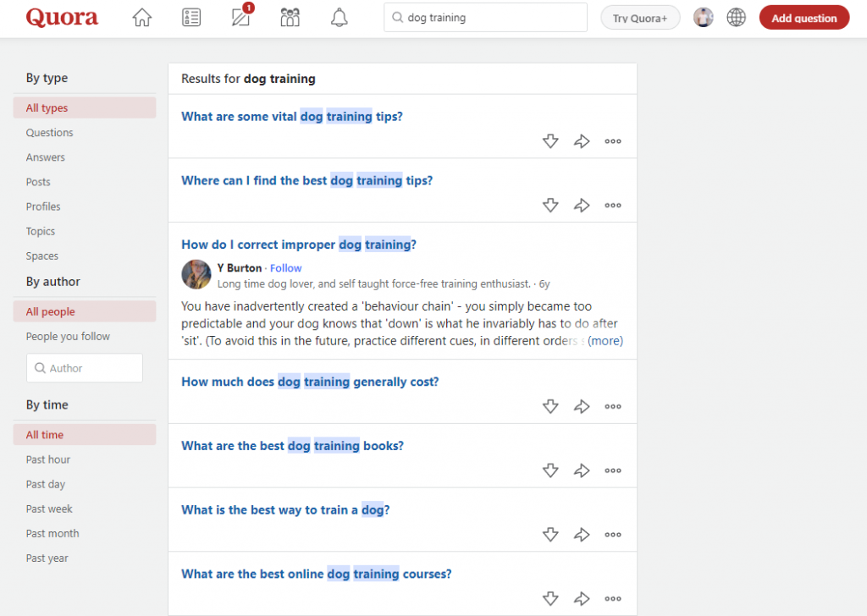Image resolution: width=867 pixels, height=616 pixels.
Task: Share 'What is the best way to train a dog?'
Action: [x=582, y=534]
